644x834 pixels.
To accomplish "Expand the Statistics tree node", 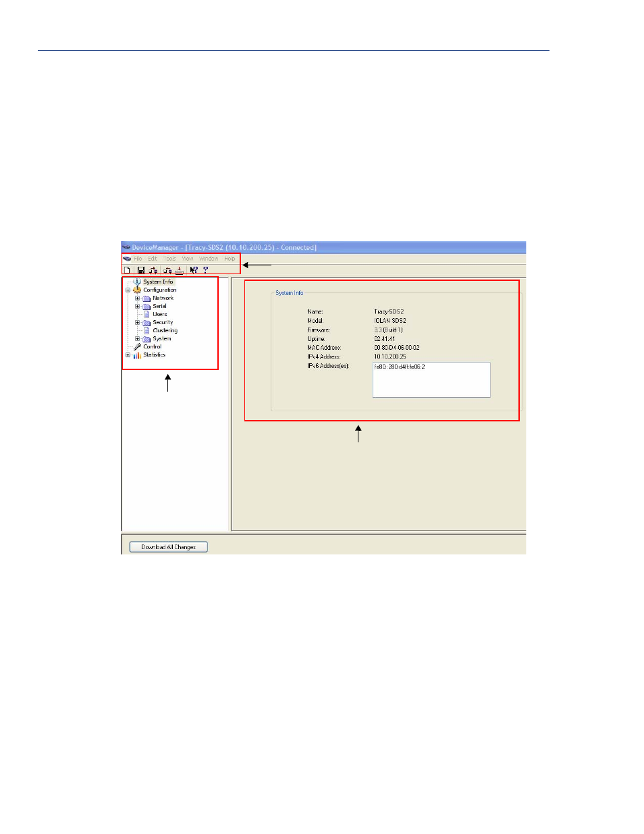I will point(128,355).
